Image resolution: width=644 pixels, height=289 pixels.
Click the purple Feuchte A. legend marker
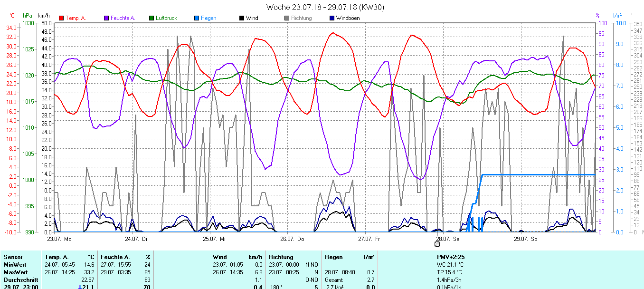[x=106, y=18]
